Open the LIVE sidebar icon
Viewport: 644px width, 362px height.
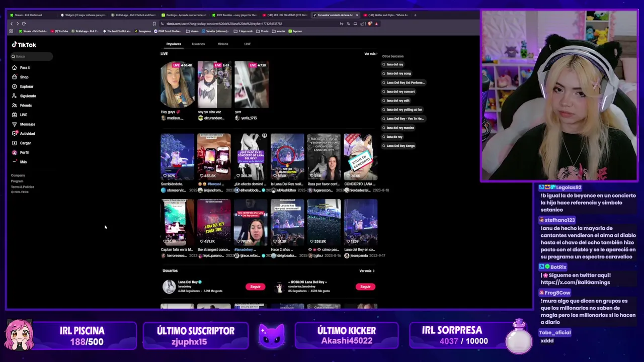pos(15,115)
